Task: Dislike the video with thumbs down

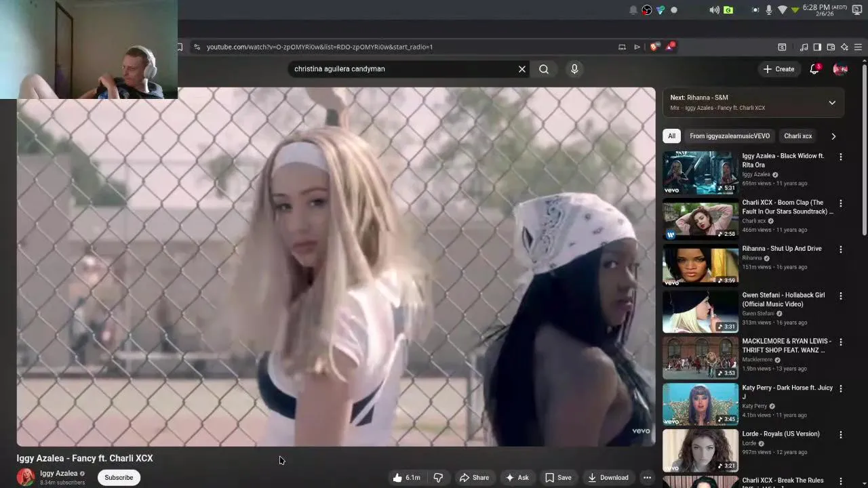Action: click(x=438, y=478)
